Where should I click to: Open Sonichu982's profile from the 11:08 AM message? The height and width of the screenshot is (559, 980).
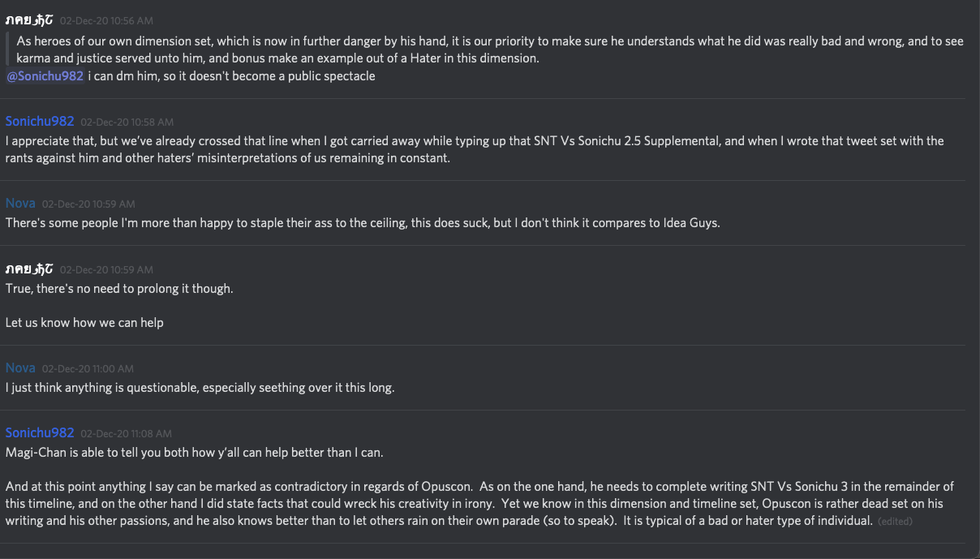[40, 432]
